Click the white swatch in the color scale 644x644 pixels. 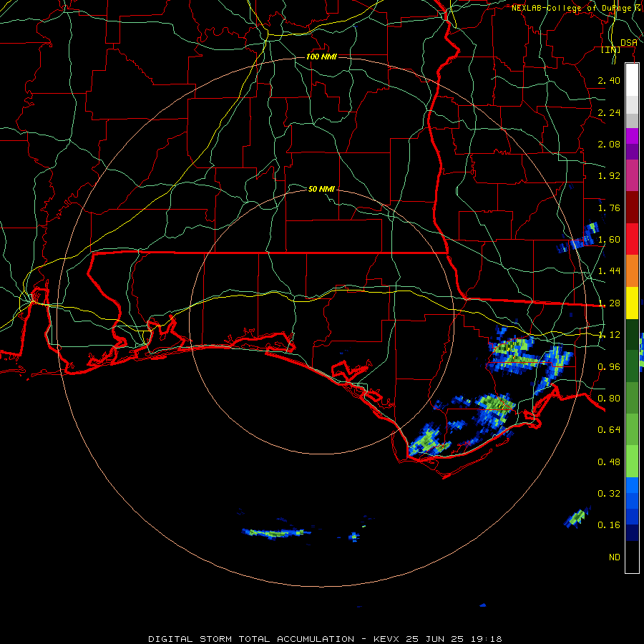click(632, 80)
